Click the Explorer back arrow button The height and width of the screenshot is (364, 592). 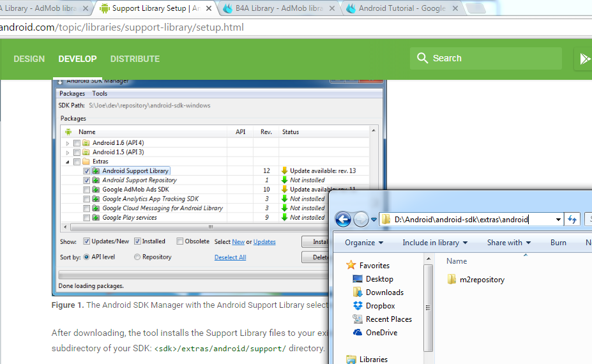pyautogui.click(x=343, y=220)
